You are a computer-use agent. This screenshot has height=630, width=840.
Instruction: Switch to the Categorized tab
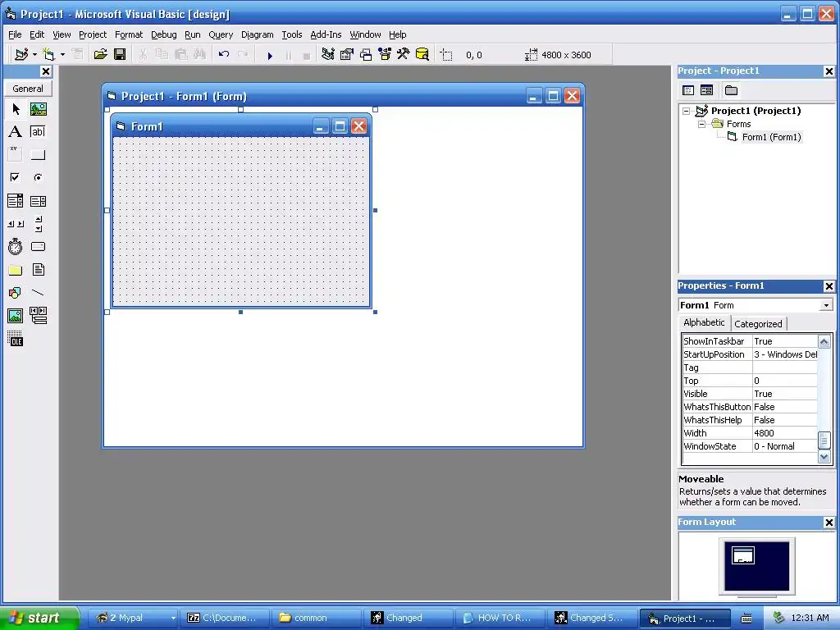(758, 323)
